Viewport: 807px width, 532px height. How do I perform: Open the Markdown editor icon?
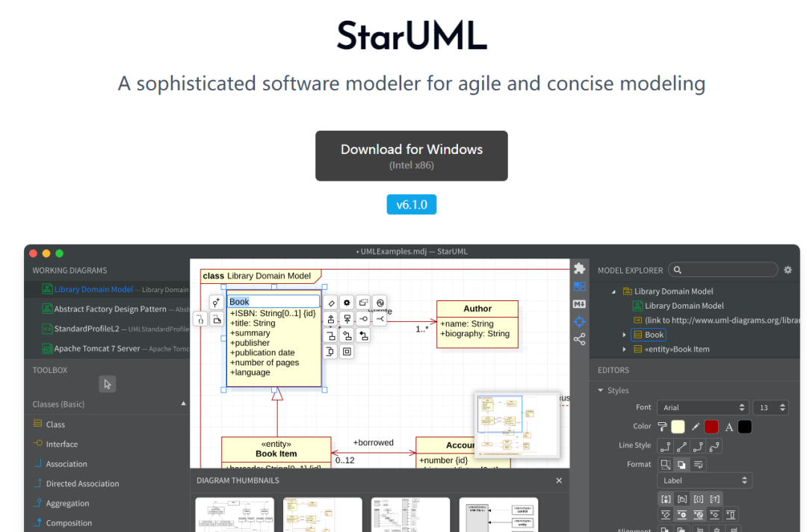pyautogui.click(x=579, y=303)
